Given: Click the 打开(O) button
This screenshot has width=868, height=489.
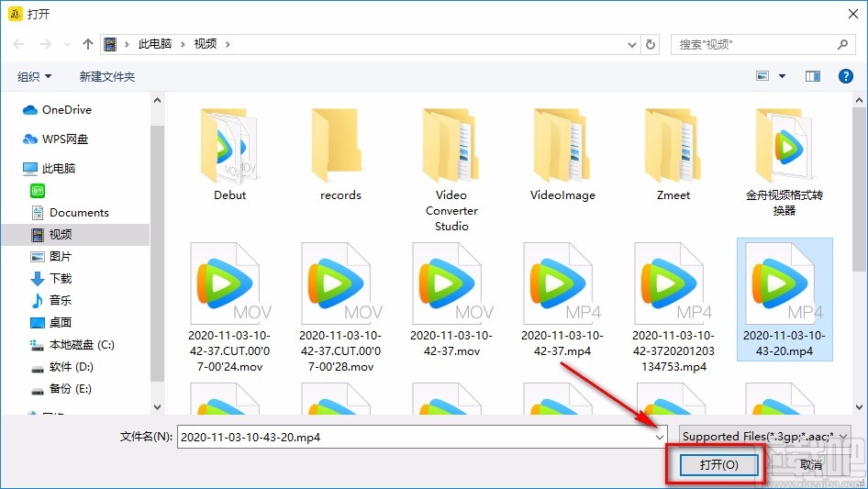Looking at the screenshot, I should 718,464.
